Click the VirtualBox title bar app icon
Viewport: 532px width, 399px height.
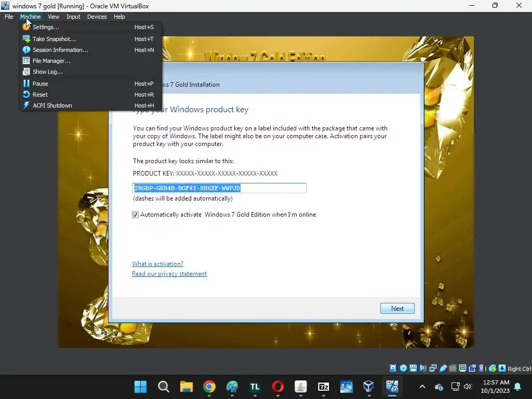click(5, 6)
